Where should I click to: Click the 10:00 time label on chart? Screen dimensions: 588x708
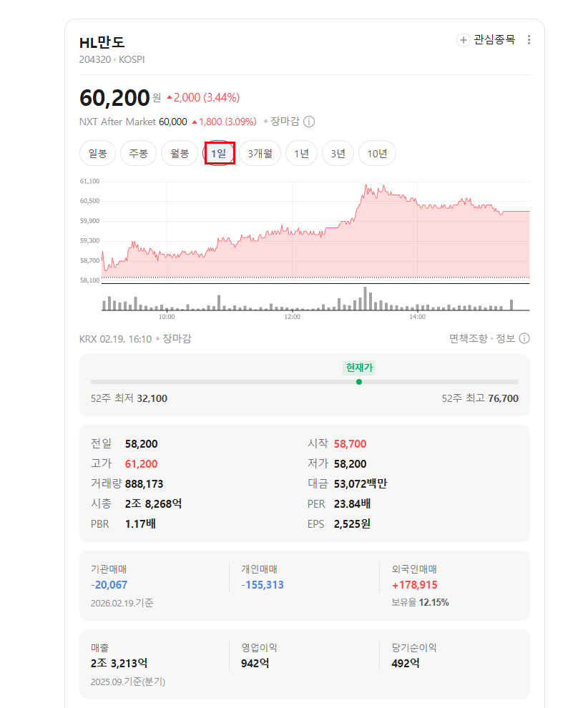[167, 317]
